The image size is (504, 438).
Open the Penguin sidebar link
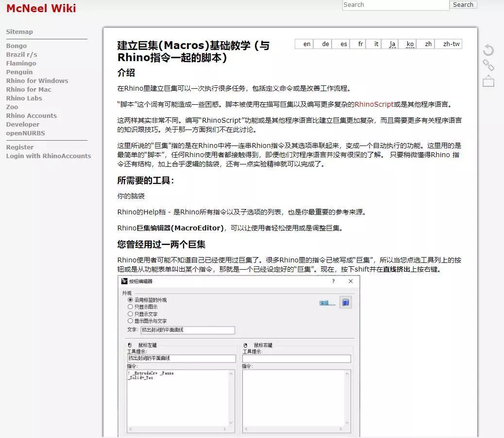19,72
